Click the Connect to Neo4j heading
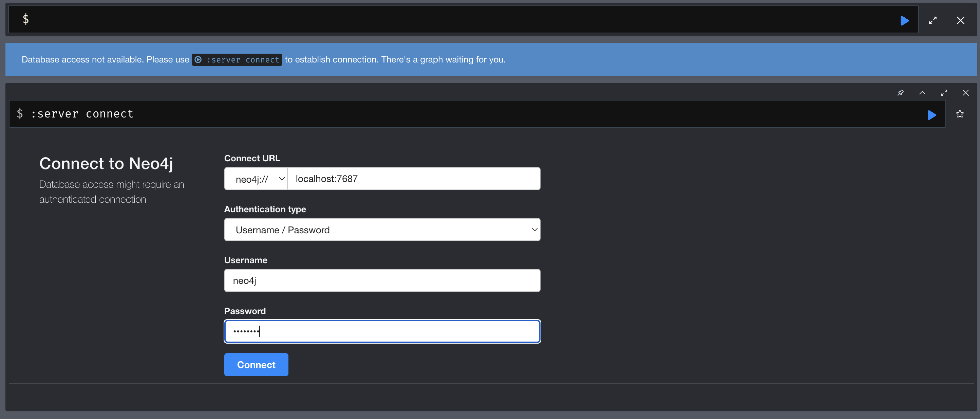The image size is (980, 419). pos(106,164)
